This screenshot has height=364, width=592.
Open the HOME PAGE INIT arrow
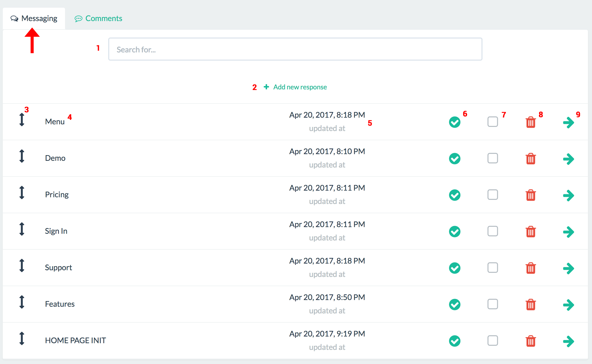click(568, 341)
